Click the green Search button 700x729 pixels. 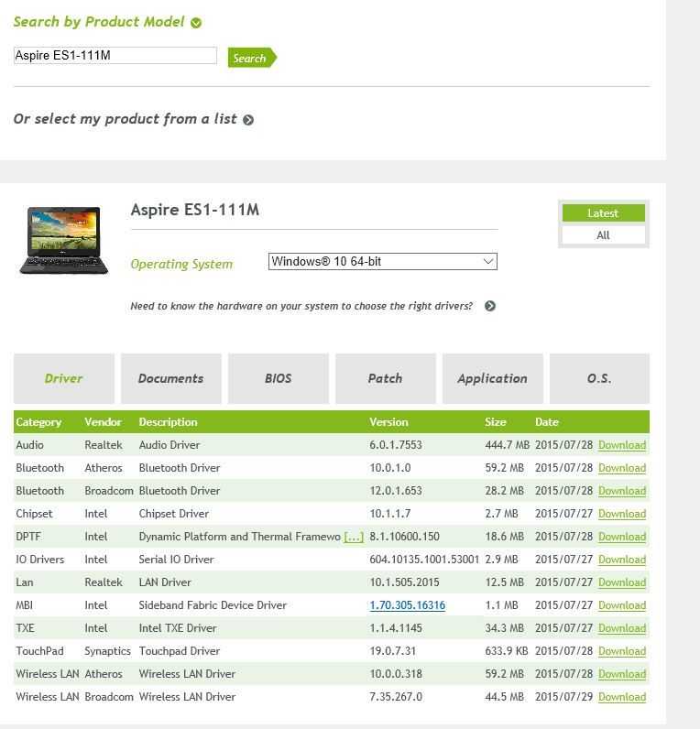[252, 58]
